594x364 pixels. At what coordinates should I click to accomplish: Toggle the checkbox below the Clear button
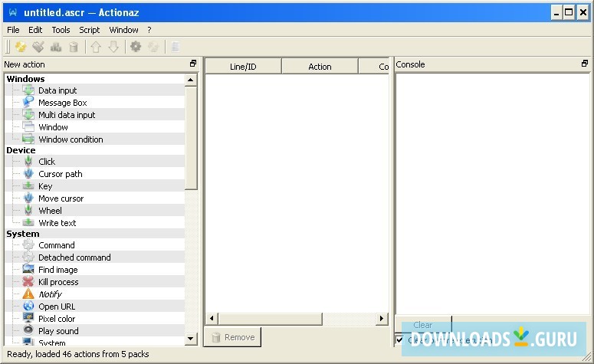399,339
